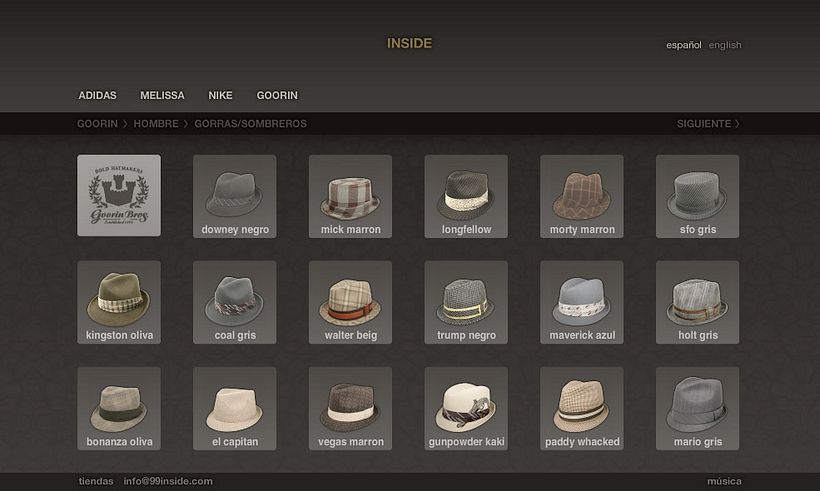Go to the SIGUIENTE page
This screenshot has height=491, width=820.
708,124
